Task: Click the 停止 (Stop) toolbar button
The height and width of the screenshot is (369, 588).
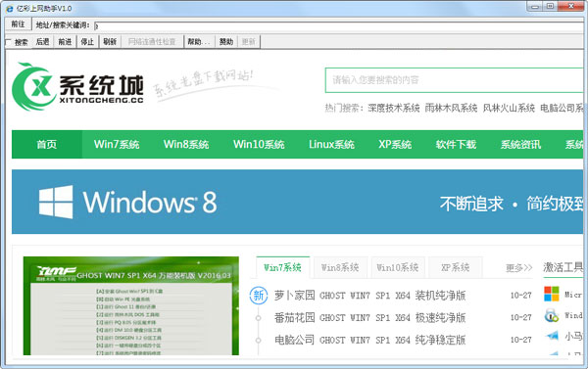Action: (87, 42)
